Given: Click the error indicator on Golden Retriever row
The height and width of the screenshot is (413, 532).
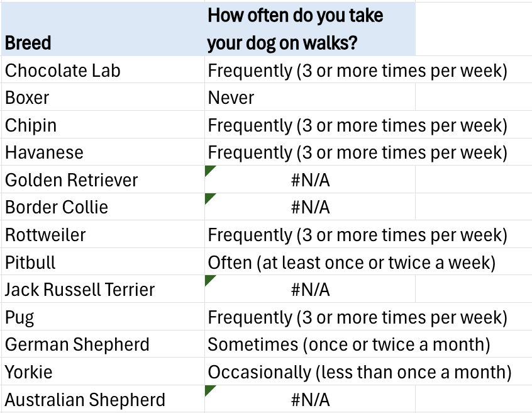Looking at the screenshot, I should tap(209, 170).
